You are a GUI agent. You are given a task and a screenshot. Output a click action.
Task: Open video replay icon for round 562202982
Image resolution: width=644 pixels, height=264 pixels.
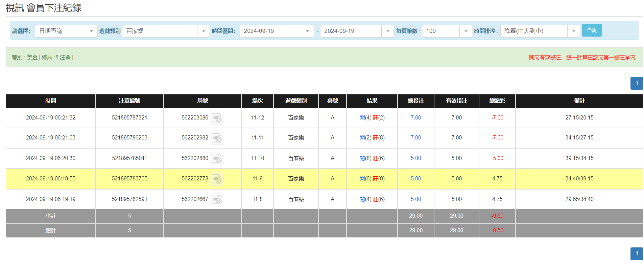pyautogui.click(x=216, y=138)
